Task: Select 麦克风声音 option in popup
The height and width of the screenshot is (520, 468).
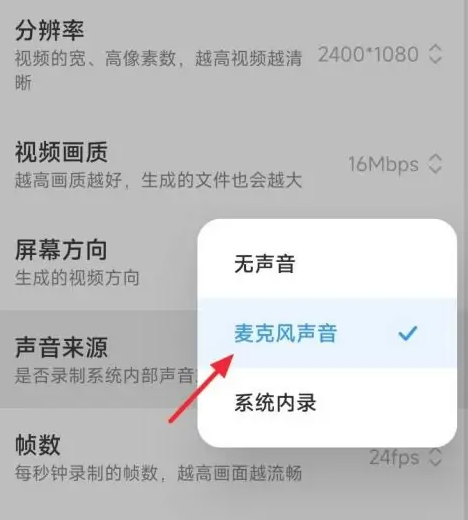Action: 327,333
